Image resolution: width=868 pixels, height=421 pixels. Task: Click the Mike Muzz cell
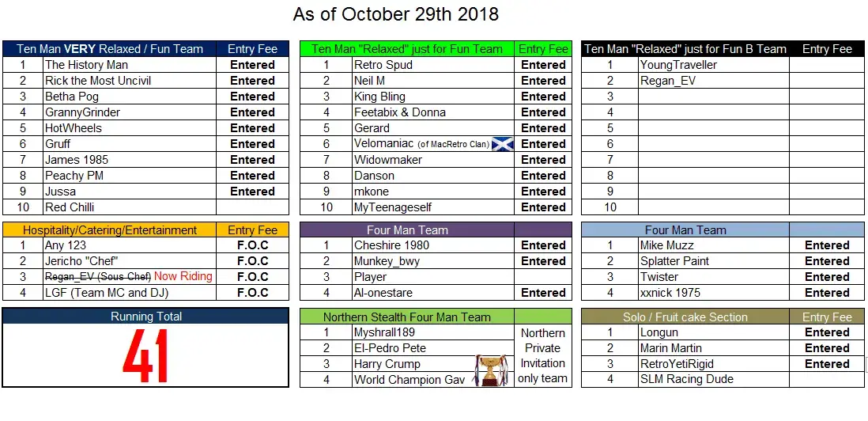tap(714, 245)
